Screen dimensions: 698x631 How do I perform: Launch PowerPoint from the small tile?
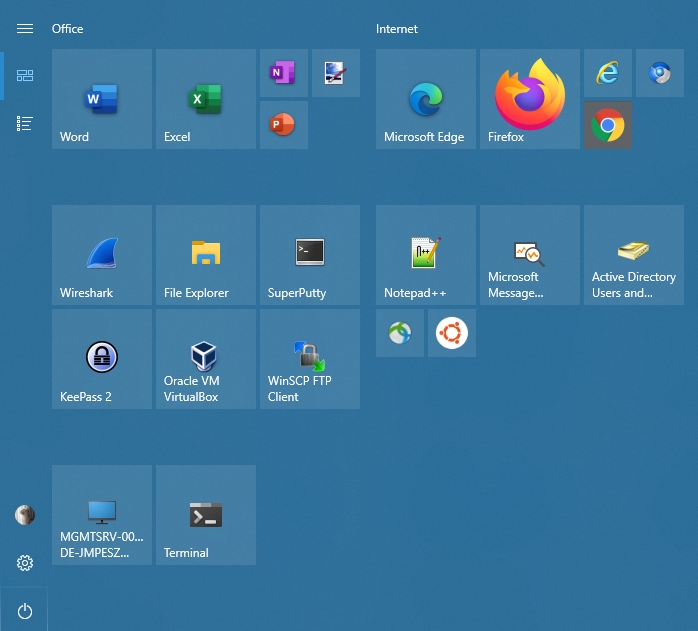283,125
